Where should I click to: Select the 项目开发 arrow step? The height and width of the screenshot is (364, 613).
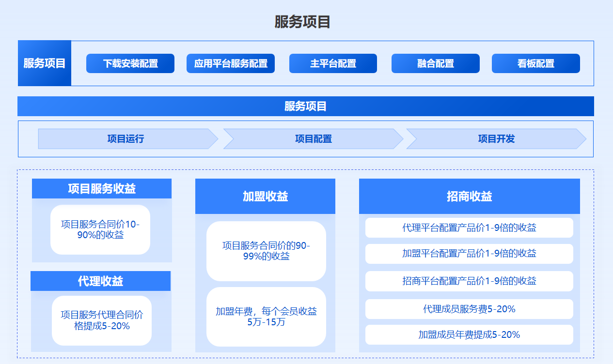(496, 139)
